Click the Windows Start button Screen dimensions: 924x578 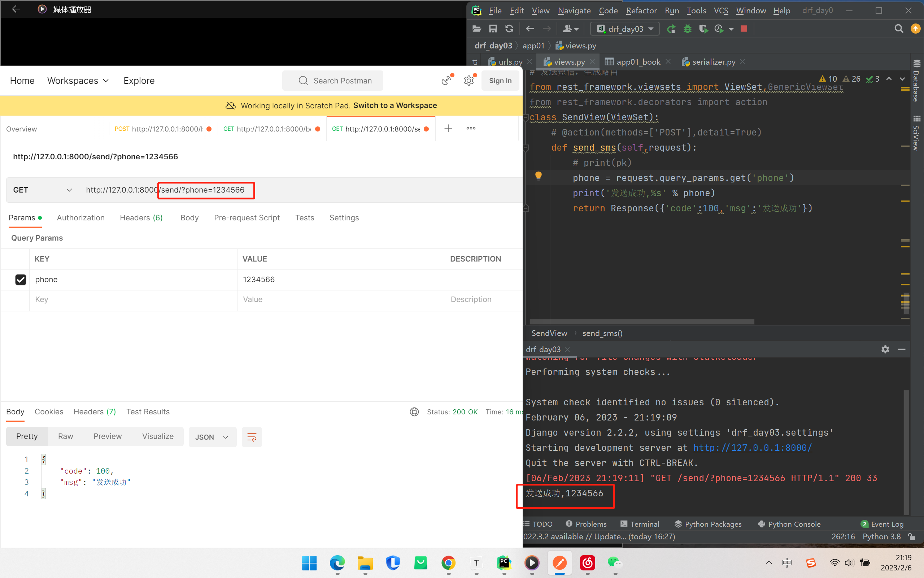click(x=309, y=563)
